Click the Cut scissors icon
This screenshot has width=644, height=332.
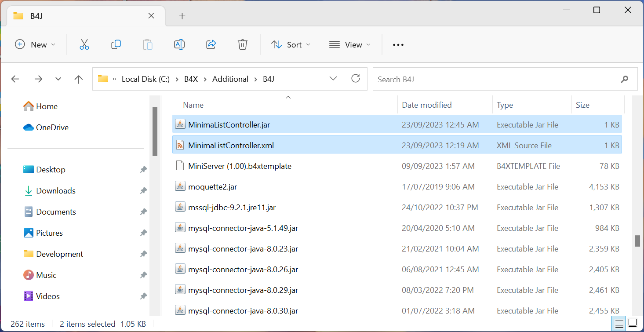point(84,44)
